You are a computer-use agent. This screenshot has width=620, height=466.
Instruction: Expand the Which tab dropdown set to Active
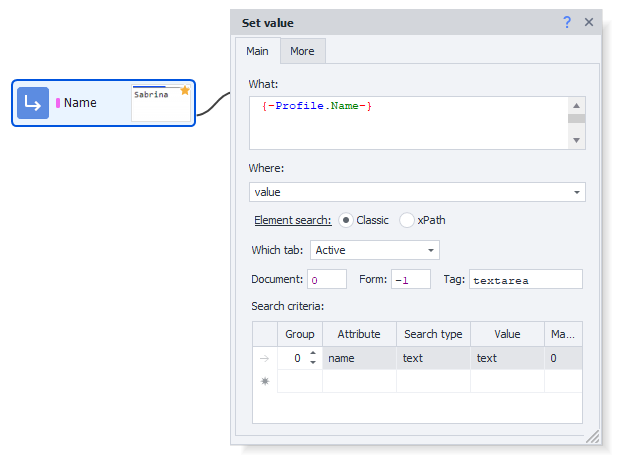pyautogui.click(x=375, y=250)
